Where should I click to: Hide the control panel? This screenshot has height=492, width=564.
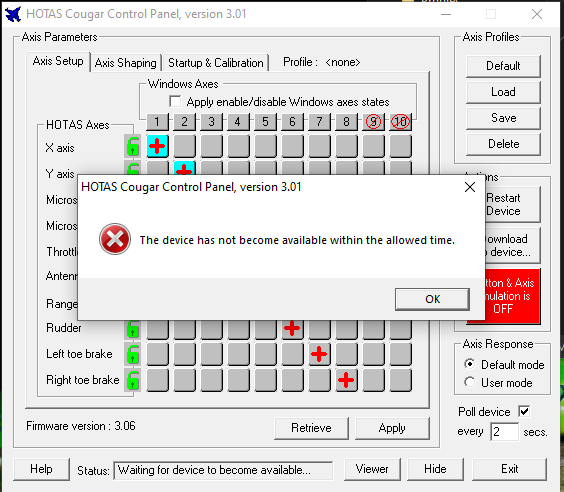(435, 469)
